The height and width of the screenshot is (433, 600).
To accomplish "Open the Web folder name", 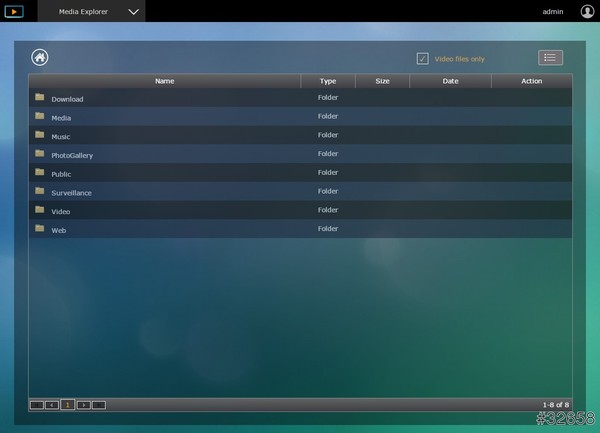I will [59, 231].
